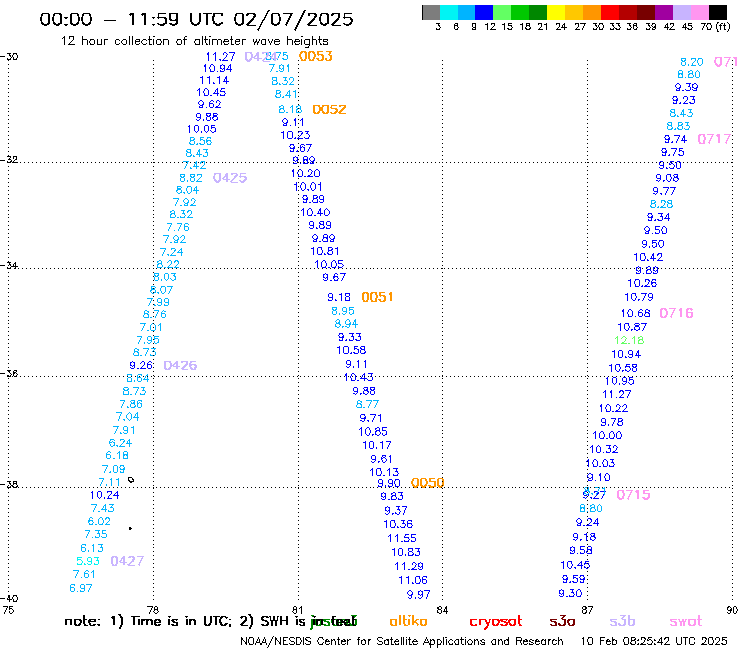The image size is (740, 650).
Task: Click the swot time stamp 0717
Action: pos(714,139)
